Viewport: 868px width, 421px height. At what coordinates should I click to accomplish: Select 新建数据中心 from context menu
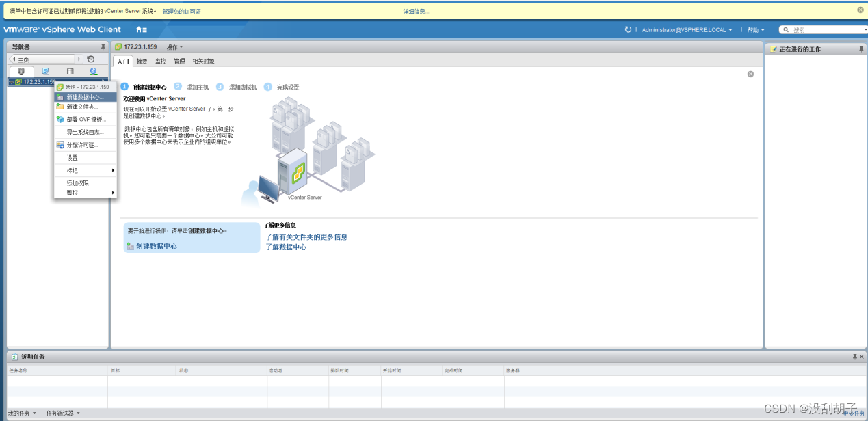point(86,97)
